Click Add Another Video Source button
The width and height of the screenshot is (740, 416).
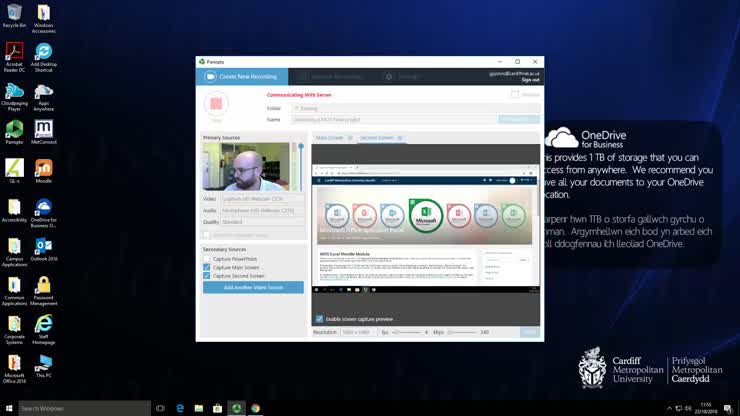click(253, 288)
